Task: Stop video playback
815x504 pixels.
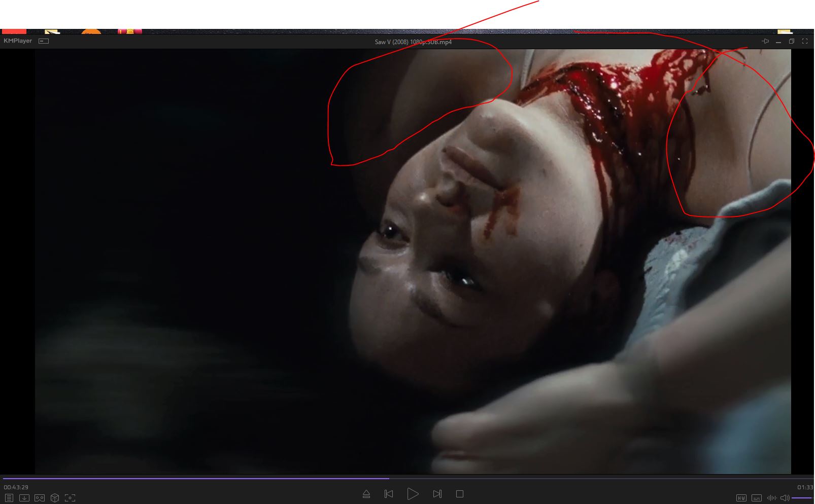Action: click(460, 494)
